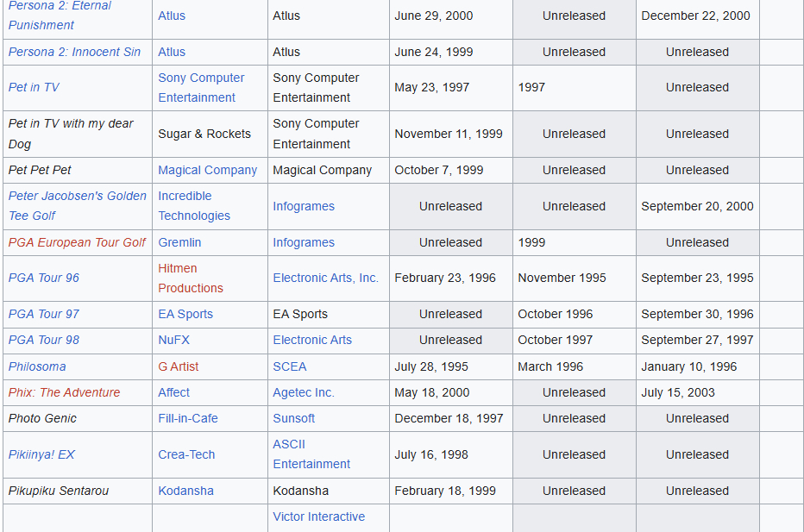
Task: Click the Victor Interactive link
Action: pyautogui.click(x=318, y=516)
